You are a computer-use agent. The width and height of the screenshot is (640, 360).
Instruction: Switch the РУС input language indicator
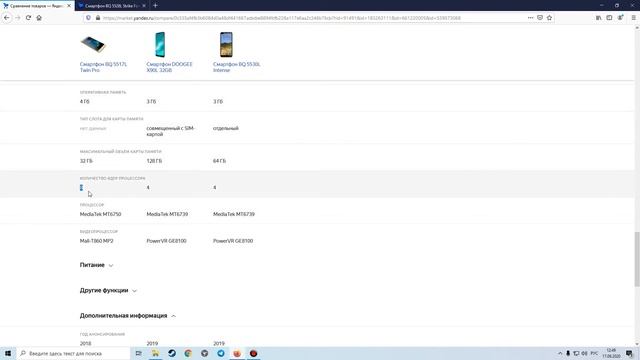click(594, 353)
